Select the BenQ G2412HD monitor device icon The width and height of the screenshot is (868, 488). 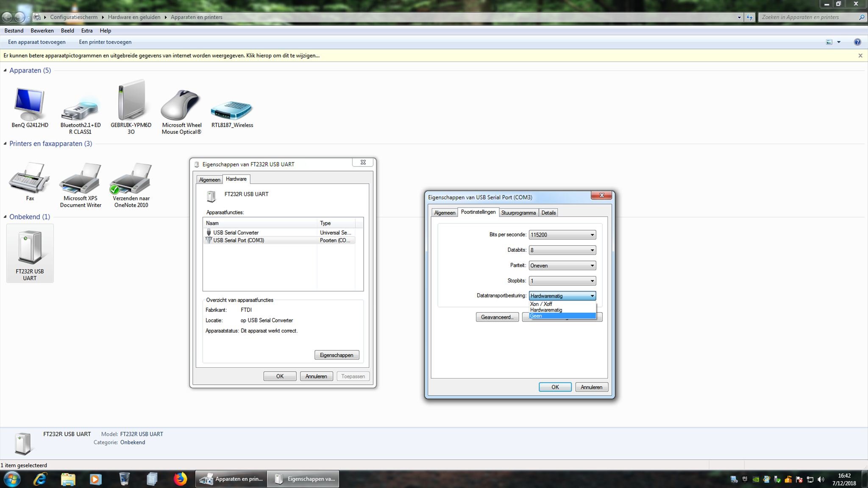(x=29, y=104)
